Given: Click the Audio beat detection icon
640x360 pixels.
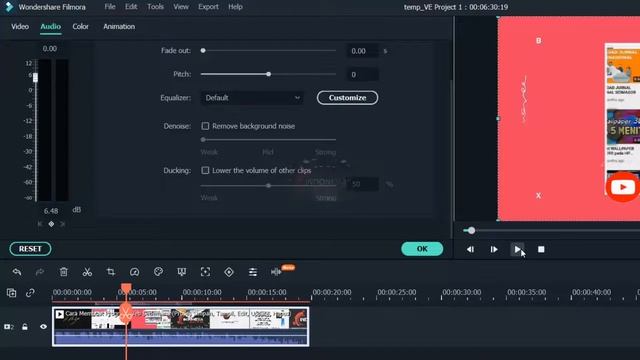Looking at the screenshot, I should click(276, 272).
